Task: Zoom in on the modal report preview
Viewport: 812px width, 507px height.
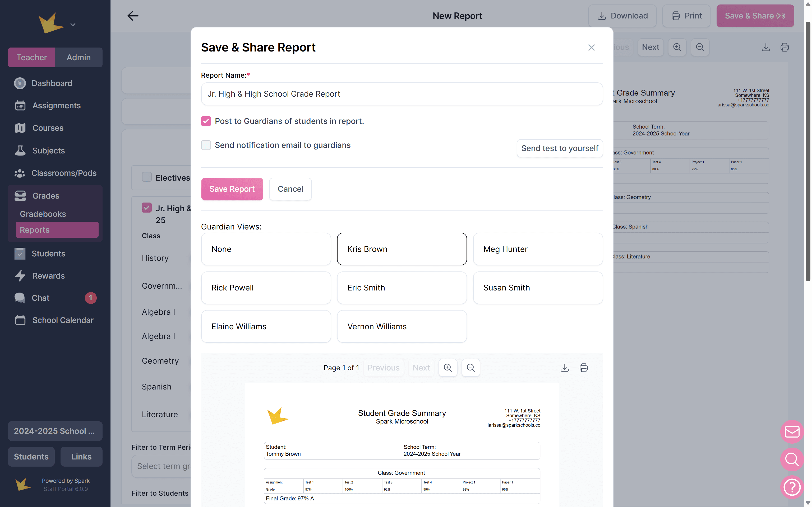Action: pos(447,368)
